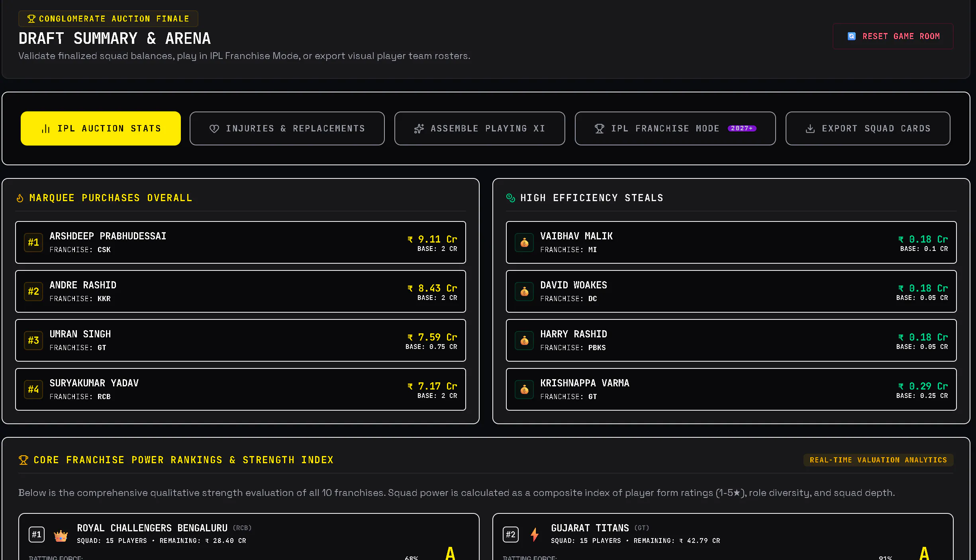Click the Franchise: KKR label
Image resolution: width=976 pixels, height=560 pixels.
[x=80, y=299]
